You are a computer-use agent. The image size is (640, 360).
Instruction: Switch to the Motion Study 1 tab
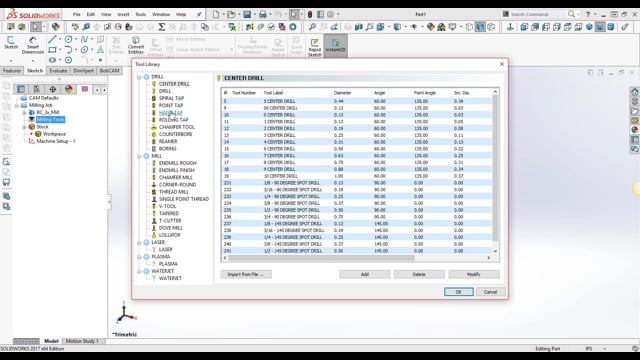click(82, 341)
